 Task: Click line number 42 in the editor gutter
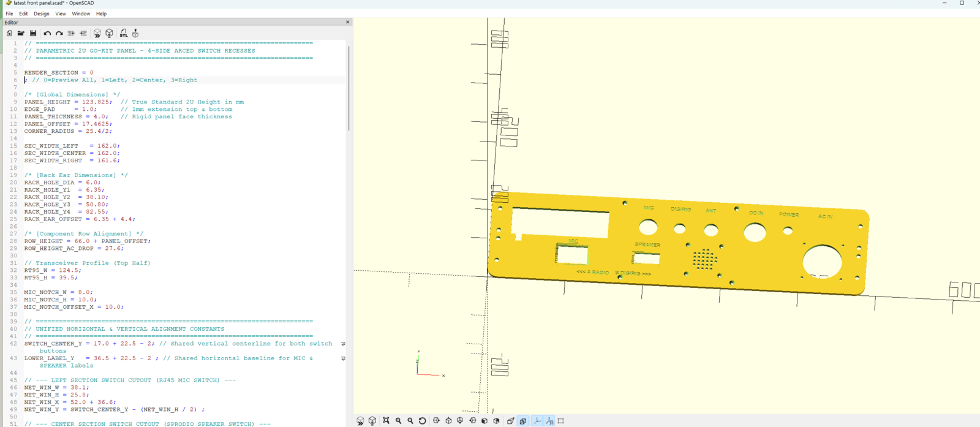coord(13,344)
